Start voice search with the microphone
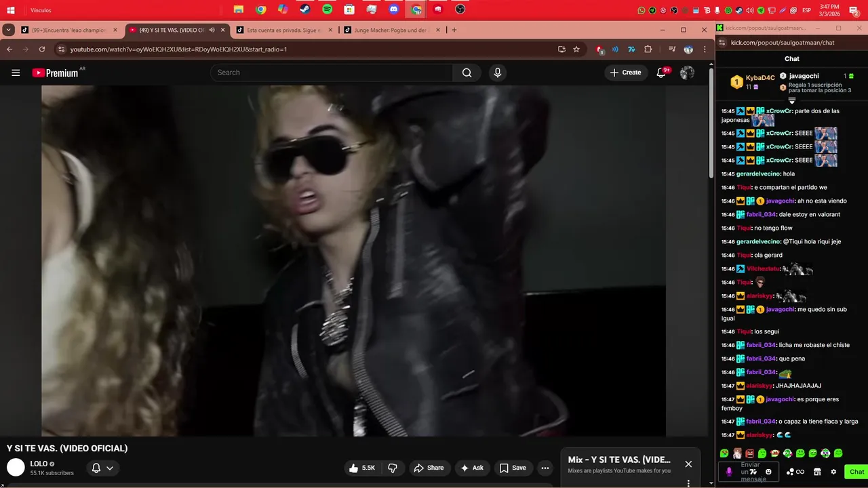Viewport: 868px width, 488px height. (x=498, y=73)
